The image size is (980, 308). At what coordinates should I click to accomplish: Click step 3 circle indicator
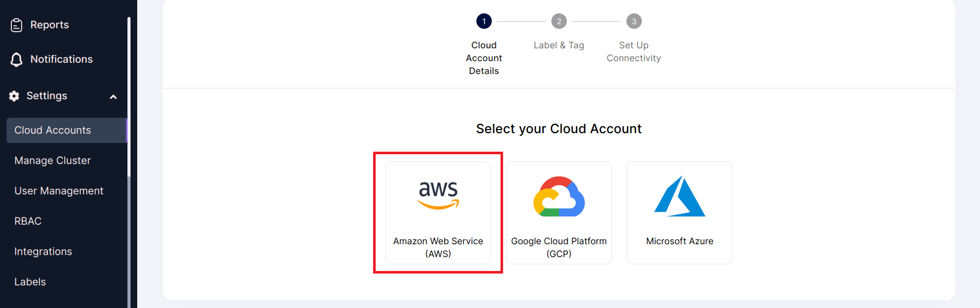coord(634,21)
